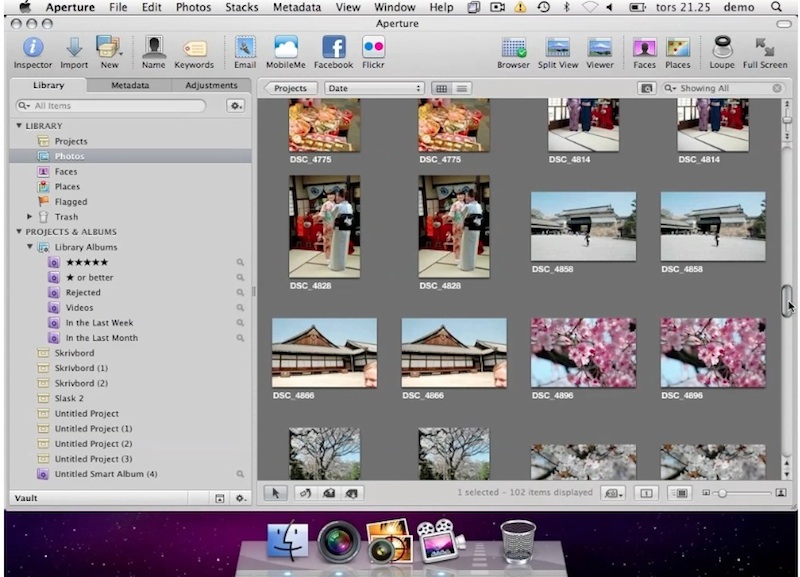Switch to the Adjustments tab
This screenshot has height=577, width=800.
[x=211, y=86]
